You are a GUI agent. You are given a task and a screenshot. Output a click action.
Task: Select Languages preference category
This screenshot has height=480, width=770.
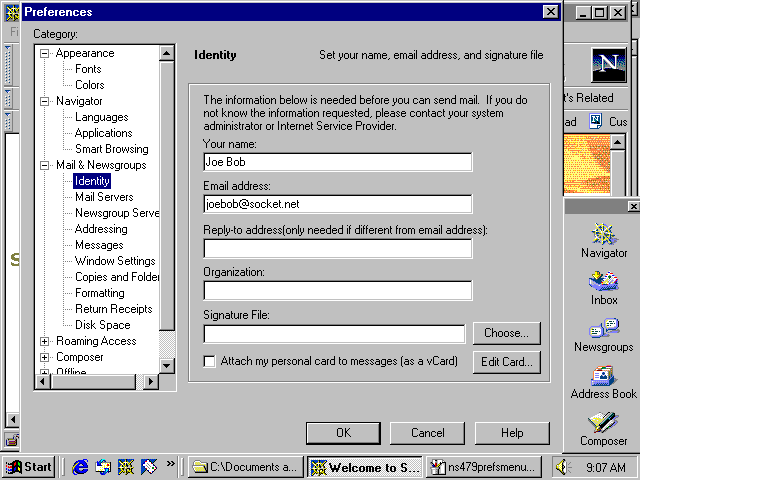[102, 117]
